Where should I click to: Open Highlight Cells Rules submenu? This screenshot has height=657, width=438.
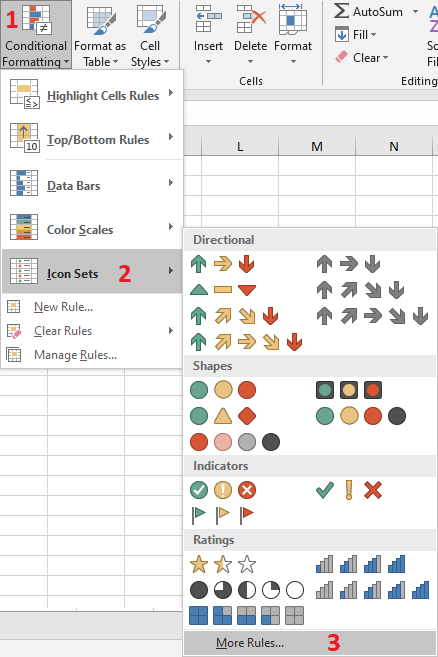(92, 96)
